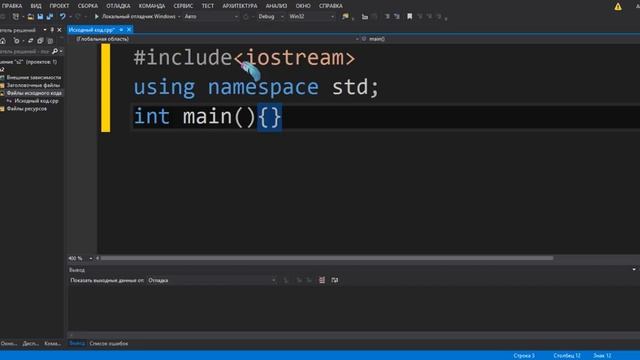
Task: Click Столбец 12 in the status bar
Action: coord(567,356)
